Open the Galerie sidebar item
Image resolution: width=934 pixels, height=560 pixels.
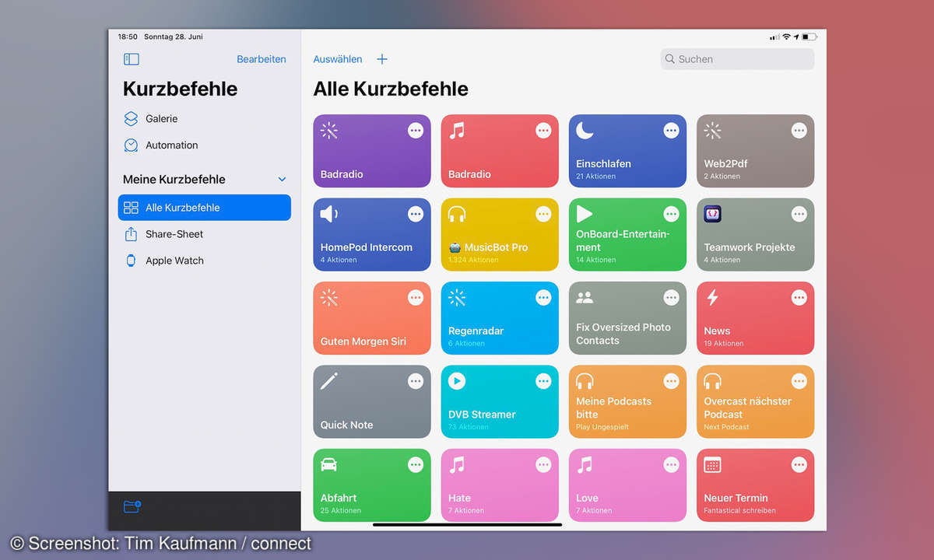coord(161,119)
